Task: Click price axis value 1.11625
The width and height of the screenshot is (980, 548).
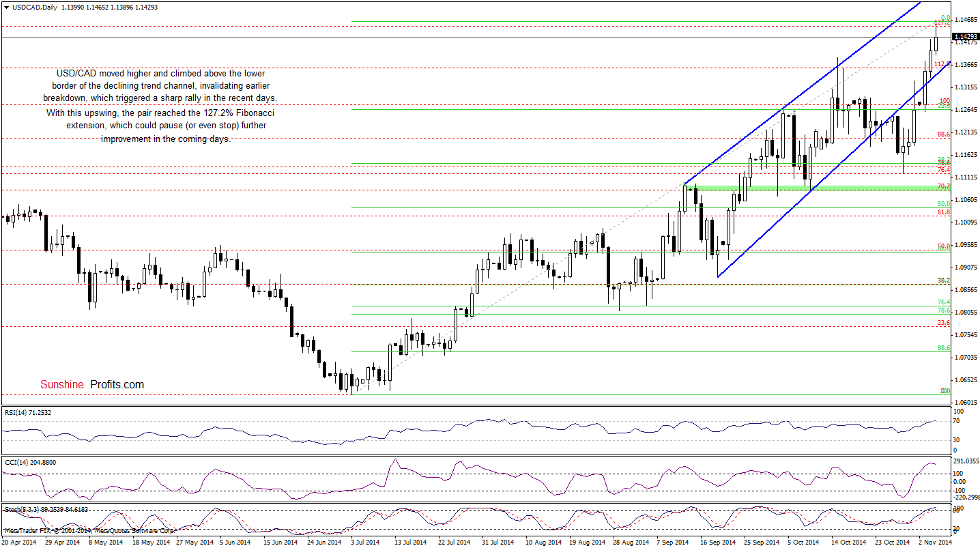Action: 965,155
